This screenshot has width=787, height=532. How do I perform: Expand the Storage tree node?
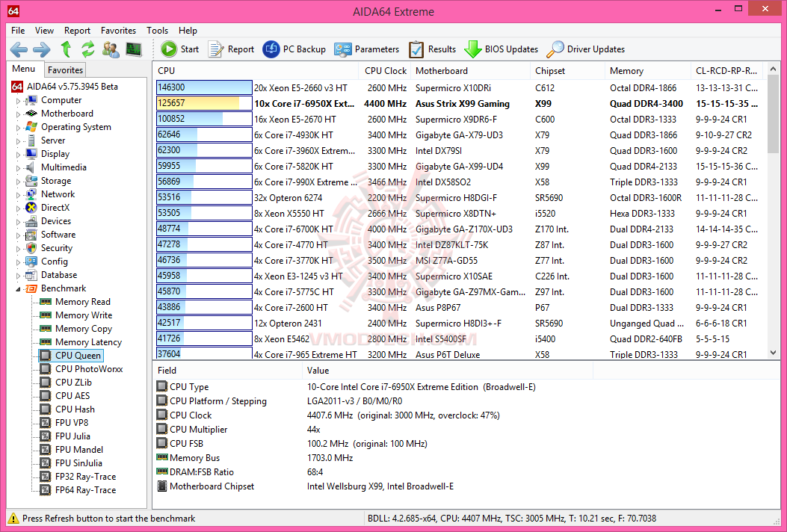(18, 181)
